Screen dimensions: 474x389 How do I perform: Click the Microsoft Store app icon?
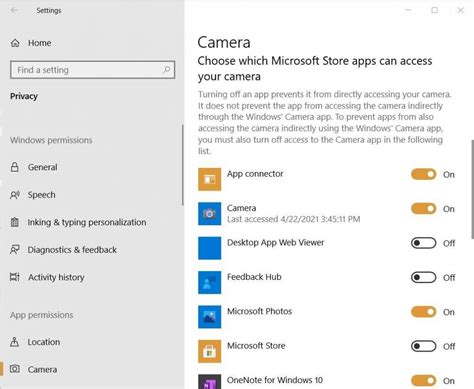(209, 351)
